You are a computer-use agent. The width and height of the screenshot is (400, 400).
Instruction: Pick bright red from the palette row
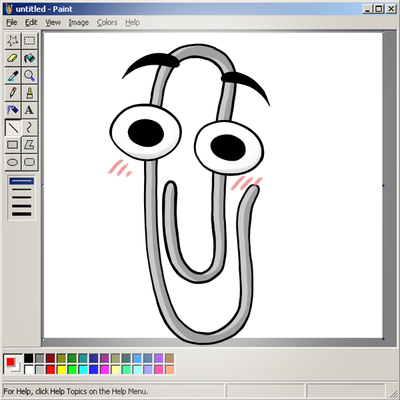(x=51, y=369)
